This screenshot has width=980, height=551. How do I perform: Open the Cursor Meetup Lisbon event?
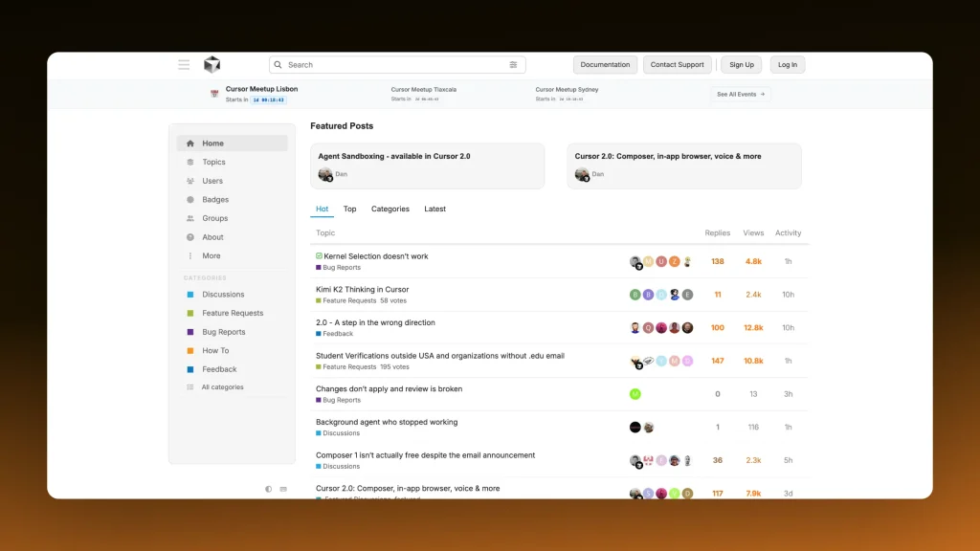coord(261,89)
